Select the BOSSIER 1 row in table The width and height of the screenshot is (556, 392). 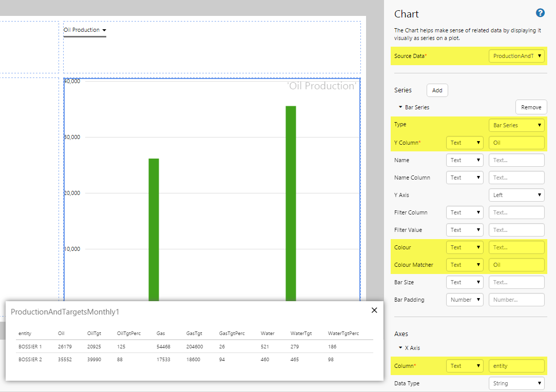coord(194,346)
